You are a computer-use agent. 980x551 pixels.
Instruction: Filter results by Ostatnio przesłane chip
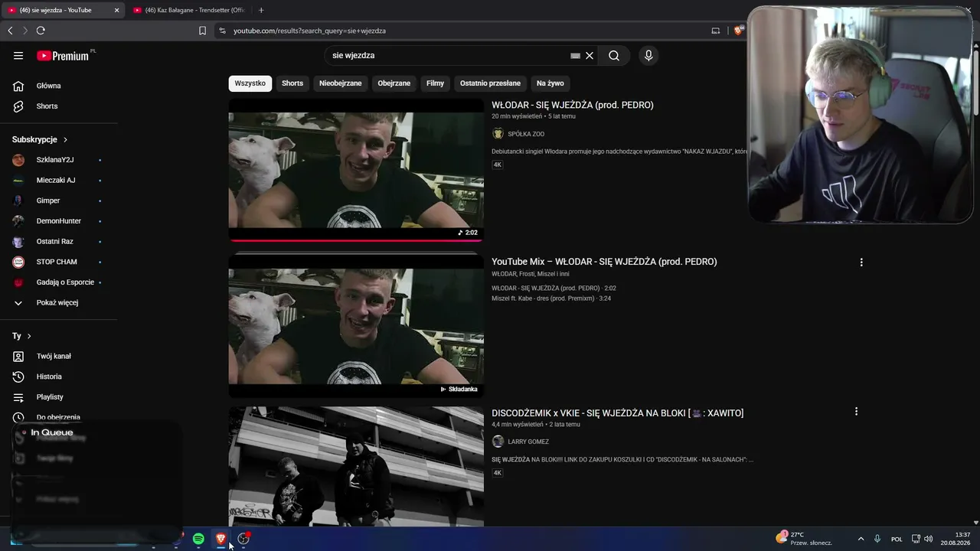(x=490, y=83)
